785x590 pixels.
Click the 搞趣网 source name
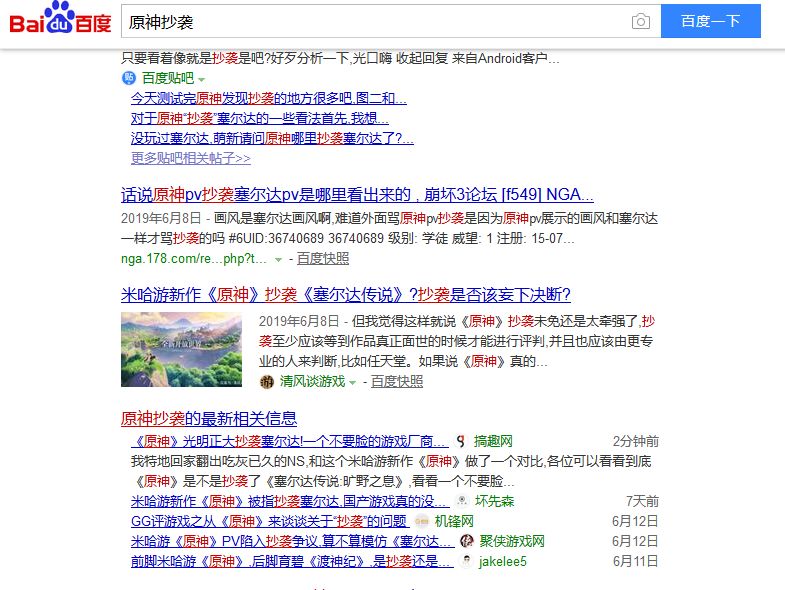[493, 441]
